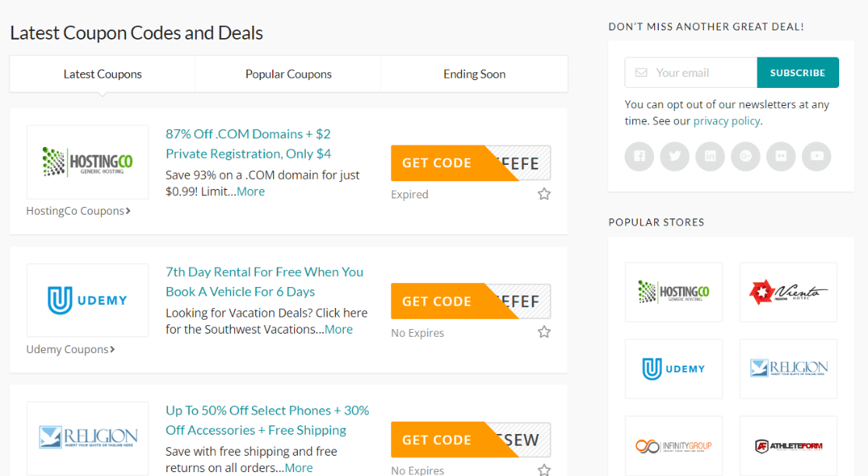Click the AthleteForm store logo
The width and height of the screenshot is (868, 476).
point(788,446)
